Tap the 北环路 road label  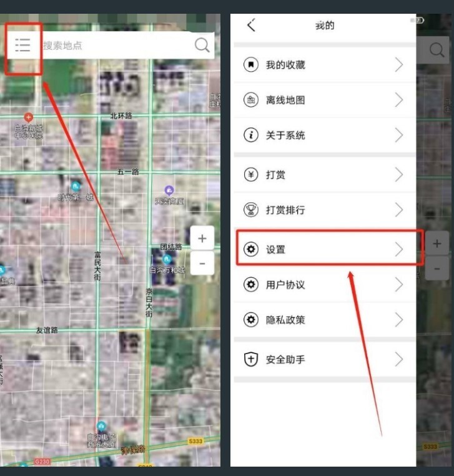pyautogui.click(x=121, y=116)
